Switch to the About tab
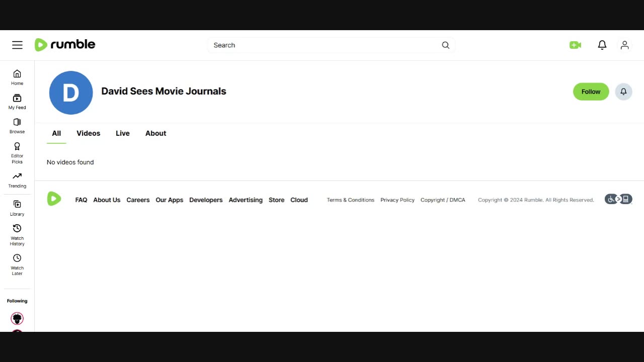Viewport: 644px width, 362px height. [x=156, y=133]
